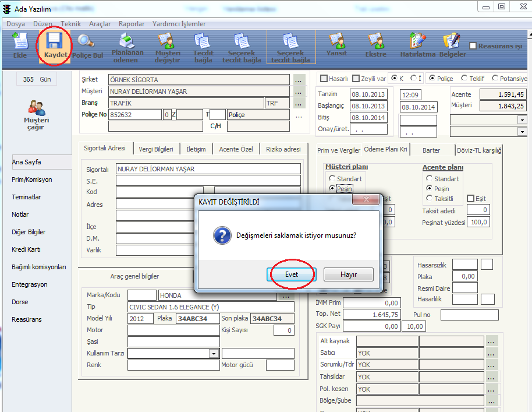The width and height of the screenshot is (532, 412).
Task: Click the Kaydet save icon
Action: tap(55, 41)
